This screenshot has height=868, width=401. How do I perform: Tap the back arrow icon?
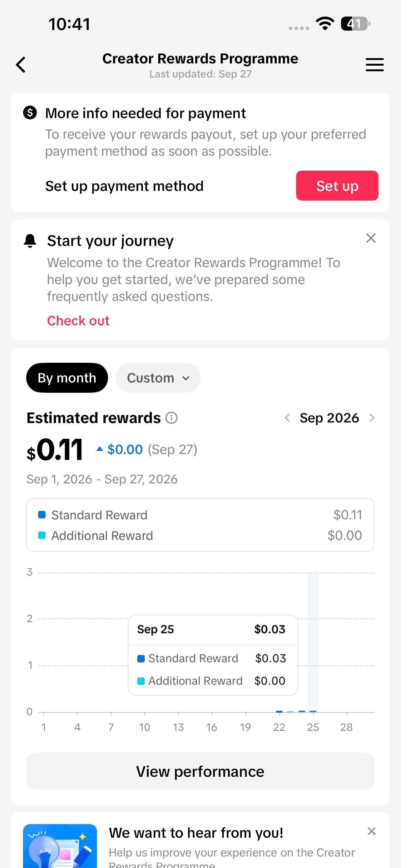pos(21,65)
